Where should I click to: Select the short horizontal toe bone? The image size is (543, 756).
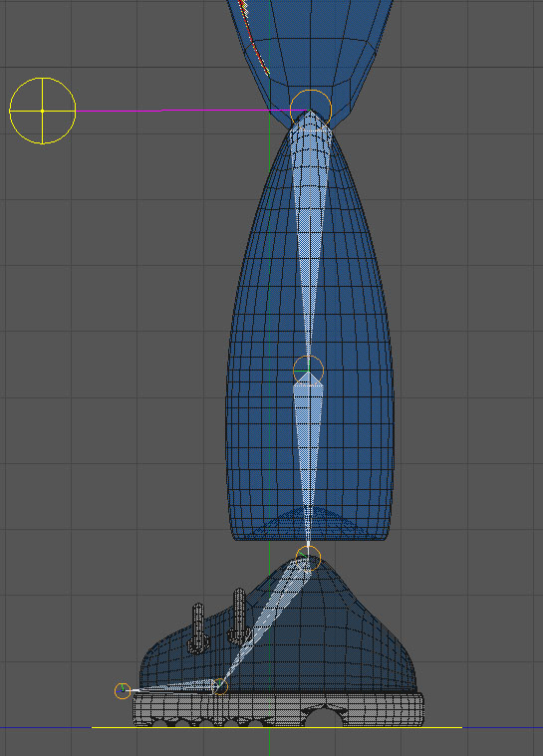[x=171, y=688]
